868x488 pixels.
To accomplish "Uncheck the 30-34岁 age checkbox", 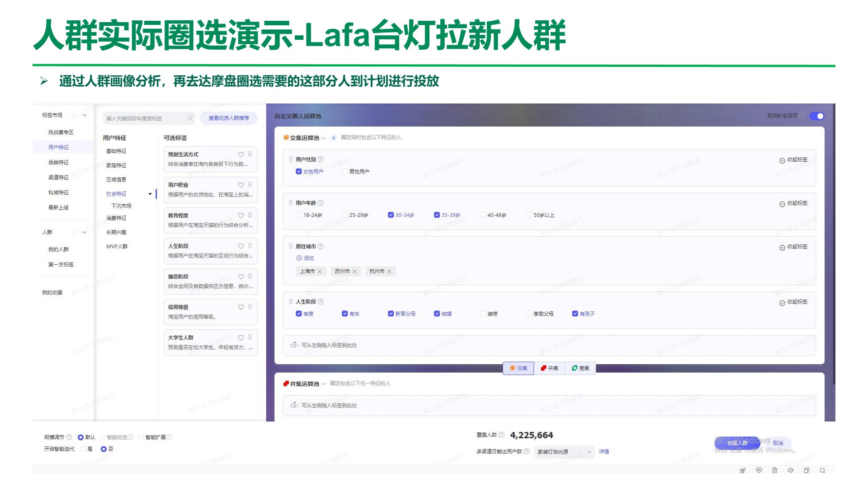I will pos(391,215).
